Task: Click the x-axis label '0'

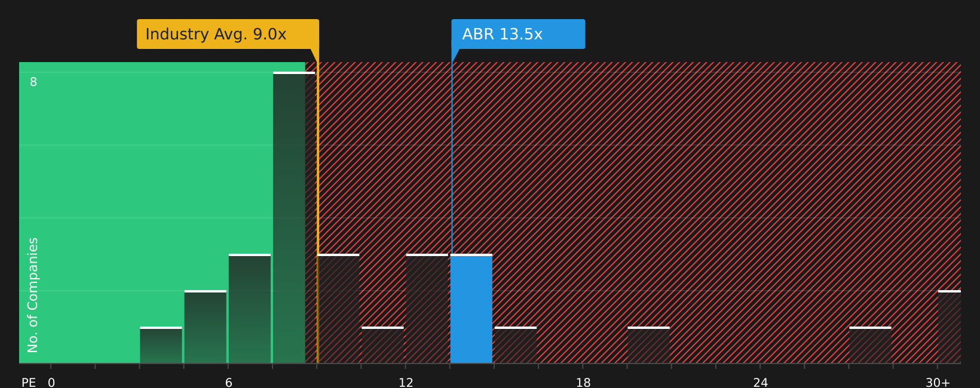Action: click(51, 383)
